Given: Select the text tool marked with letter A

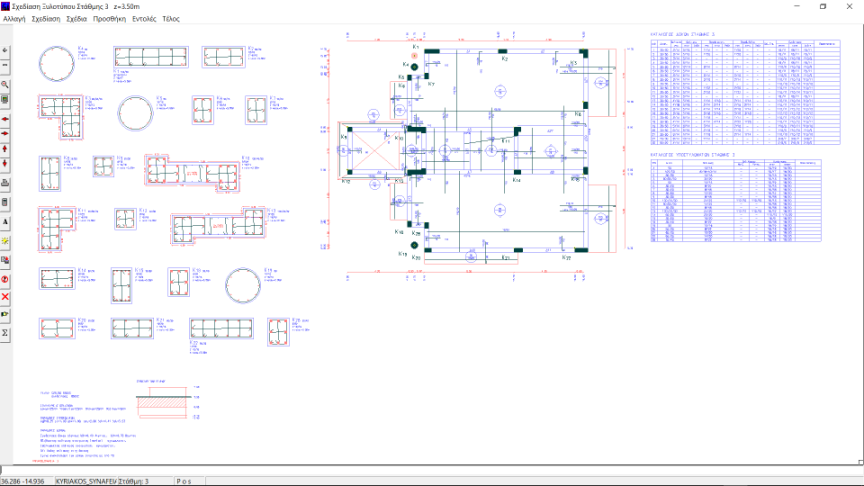Looking at the screenshot, I should [6, 222].
